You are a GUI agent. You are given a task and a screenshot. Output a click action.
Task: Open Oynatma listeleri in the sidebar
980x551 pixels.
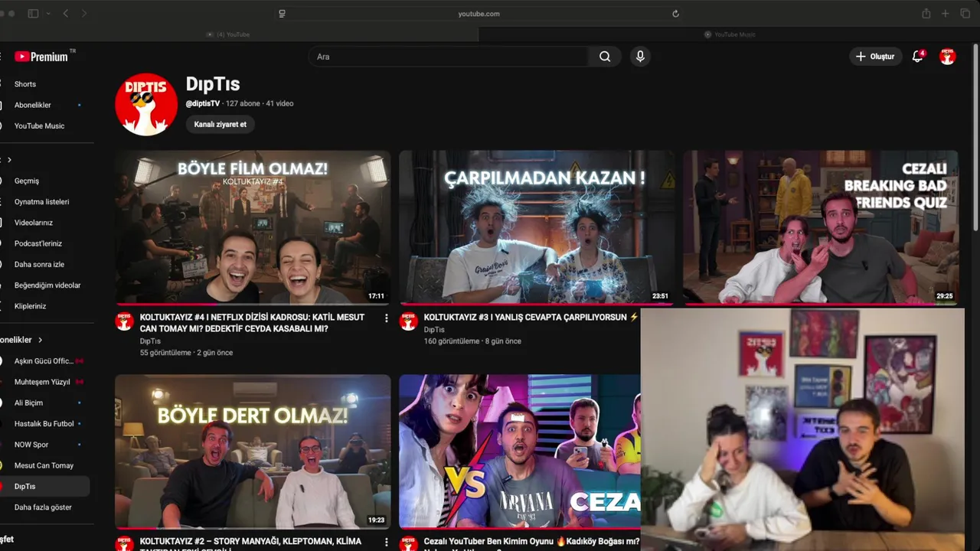(41, 202)
